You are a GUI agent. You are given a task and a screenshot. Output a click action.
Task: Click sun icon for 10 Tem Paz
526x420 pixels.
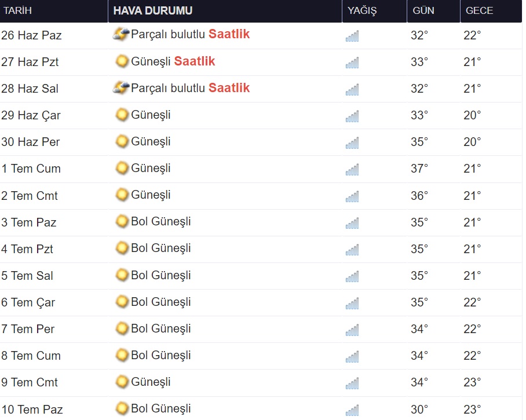point(122,408)
